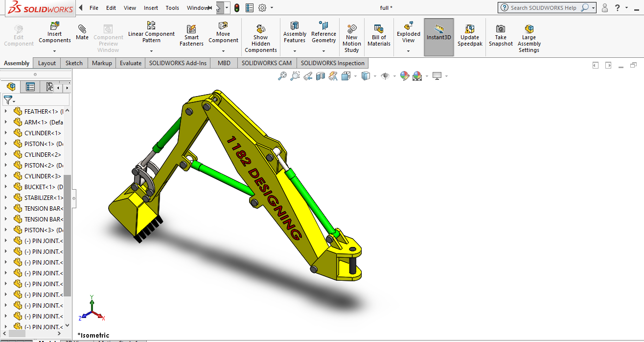644x342 pixels.
Task: Click Take Snapshot
Action: pos(501,36)
